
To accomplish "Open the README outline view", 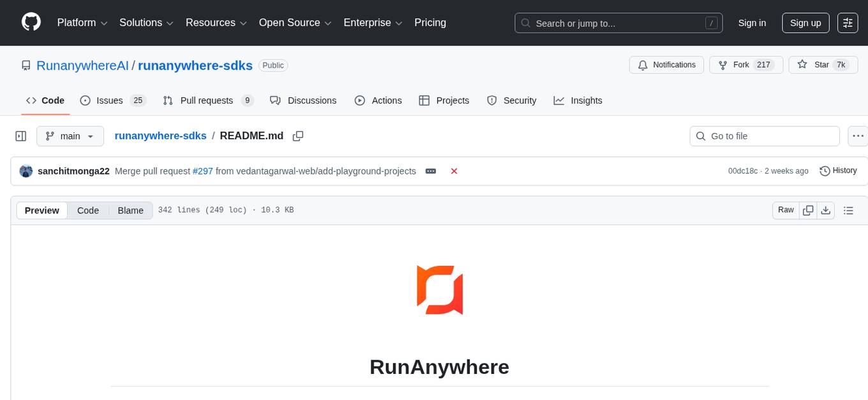I will 848,210.
